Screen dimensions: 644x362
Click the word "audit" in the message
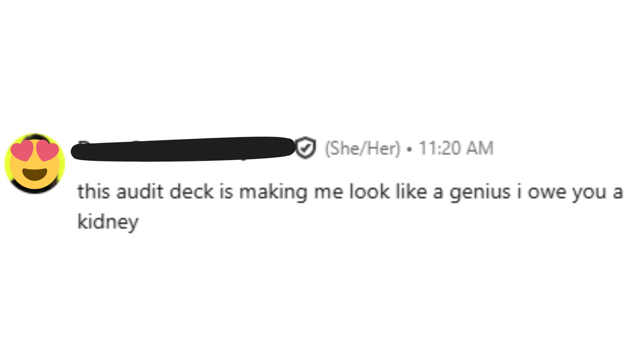coord(140,192)
